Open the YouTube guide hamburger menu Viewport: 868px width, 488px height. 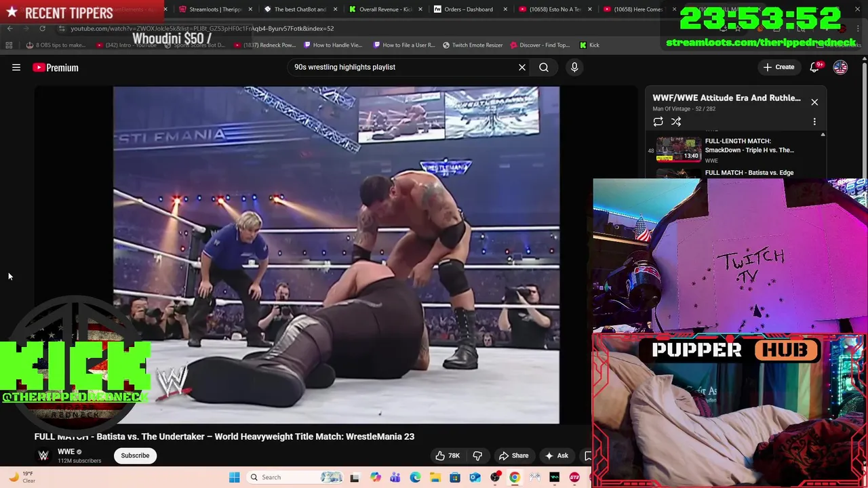pyautogui.click(x=16, y=67)
